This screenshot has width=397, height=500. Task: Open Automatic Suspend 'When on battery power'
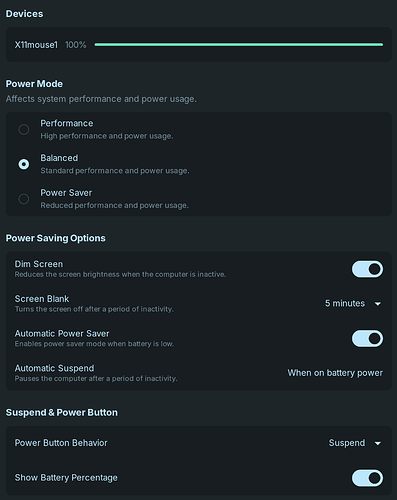(335, 373)
